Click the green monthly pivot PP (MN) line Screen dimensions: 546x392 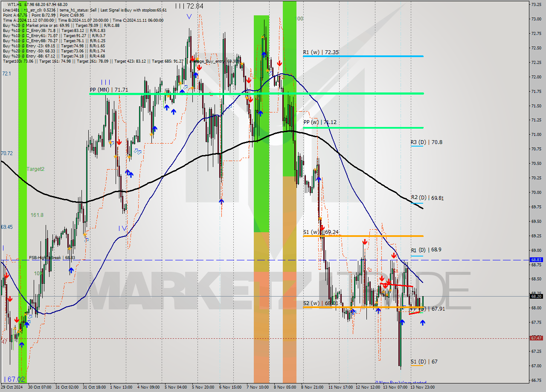pos(256,93)
